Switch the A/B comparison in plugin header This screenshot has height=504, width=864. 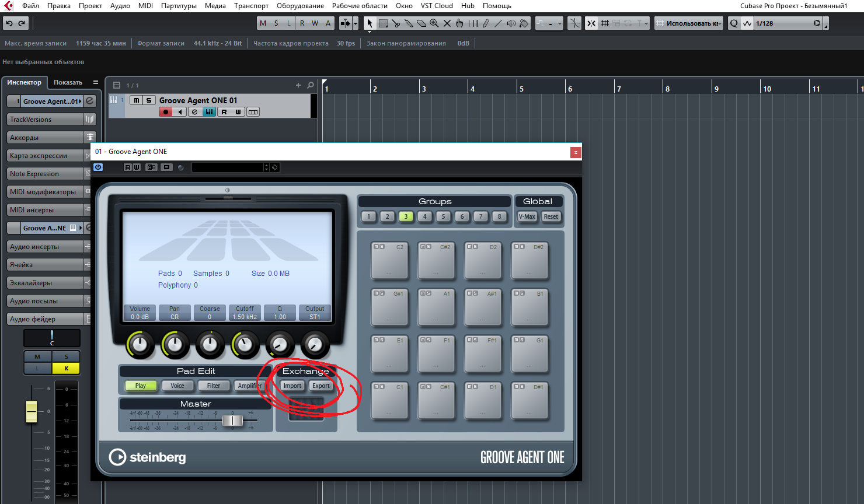[151, 167]
